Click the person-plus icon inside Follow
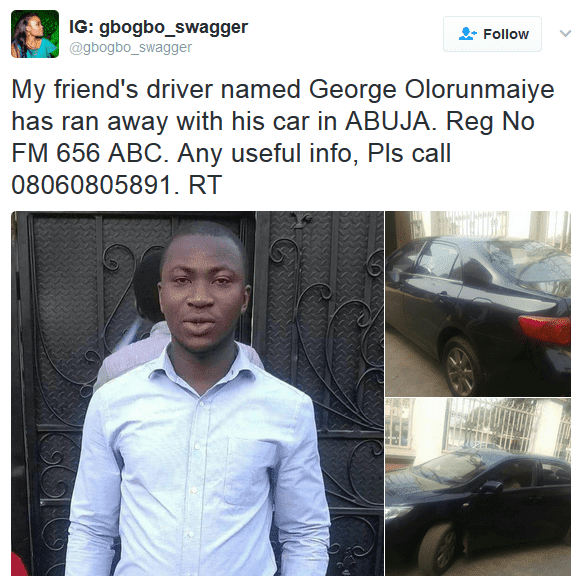 coord(467,34)
